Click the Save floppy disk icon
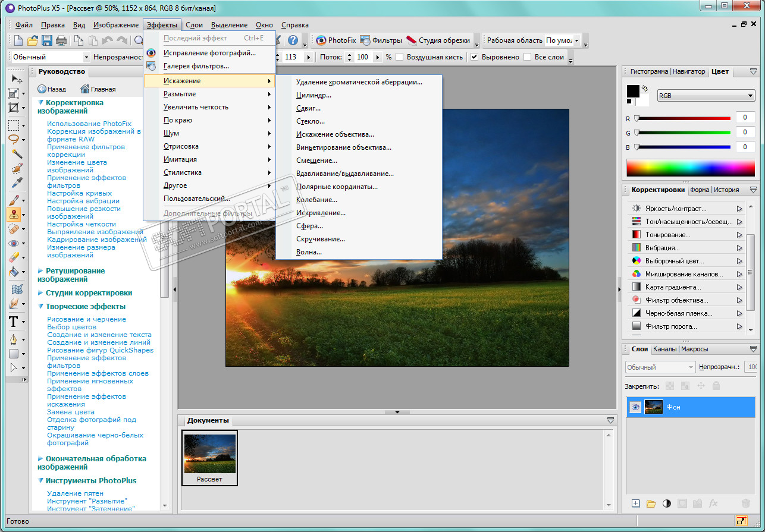Screen dimensions: 765x532 pyautogui.click(x=47, y=40)
